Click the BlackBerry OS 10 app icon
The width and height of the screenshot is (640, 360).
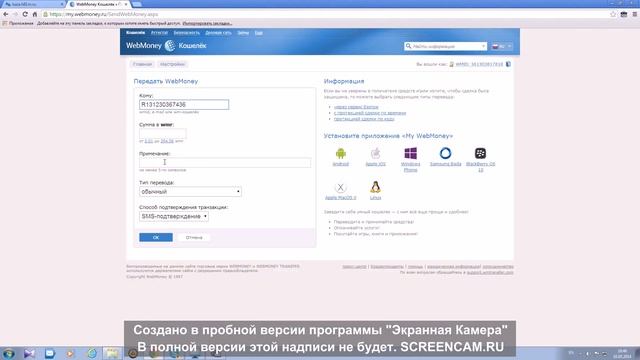(480, 153)
